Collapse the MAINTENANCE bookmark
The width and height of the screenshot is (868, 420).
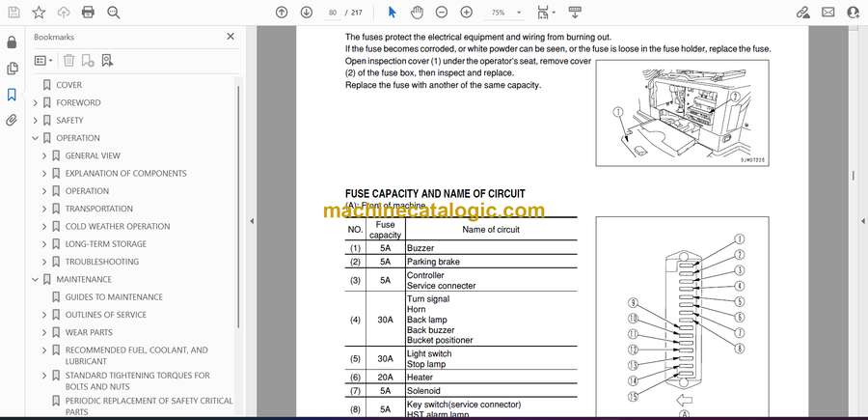tap(36, 279)
